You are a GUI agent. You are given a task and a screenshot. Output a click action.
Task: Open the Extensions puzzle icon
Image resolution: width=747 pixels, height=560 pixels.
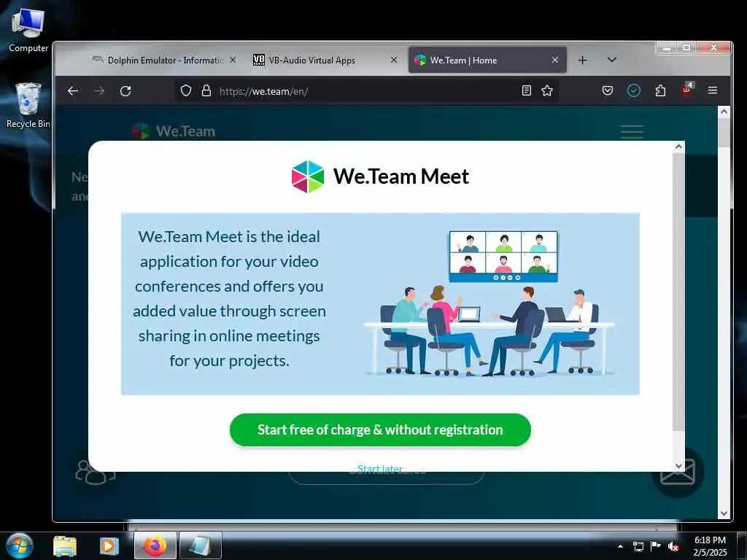coord(660,90)
